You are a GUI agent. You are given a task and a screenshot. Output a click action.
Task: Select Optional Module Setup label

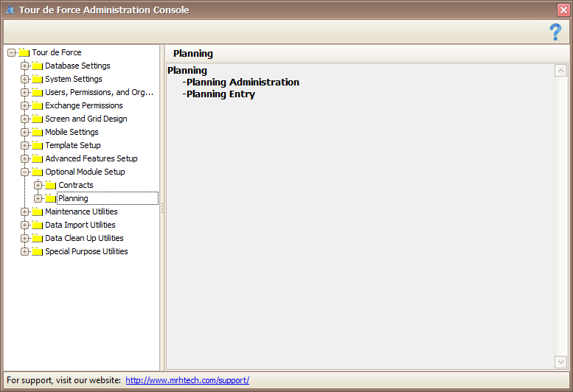click(x=85, y=172)
